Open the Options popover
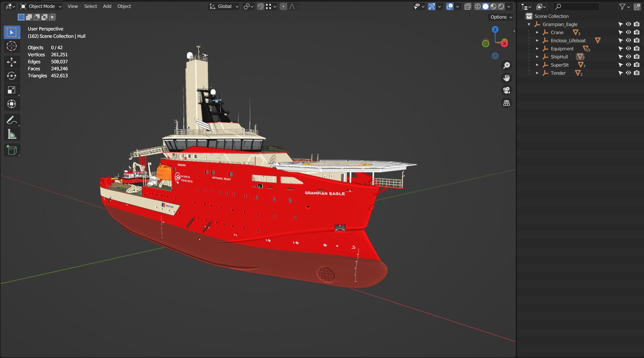The width and height of the screenshot is (644, 358). click(x=501, y=17)
